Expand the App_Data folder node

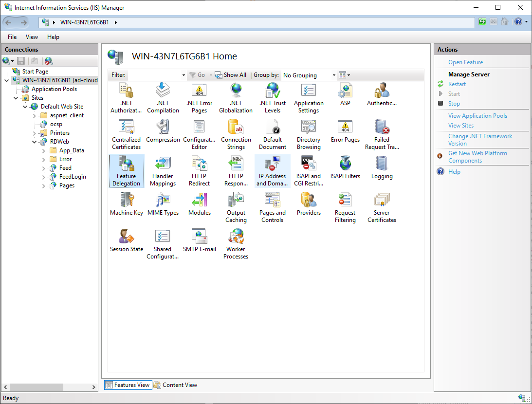click(43, 150)
